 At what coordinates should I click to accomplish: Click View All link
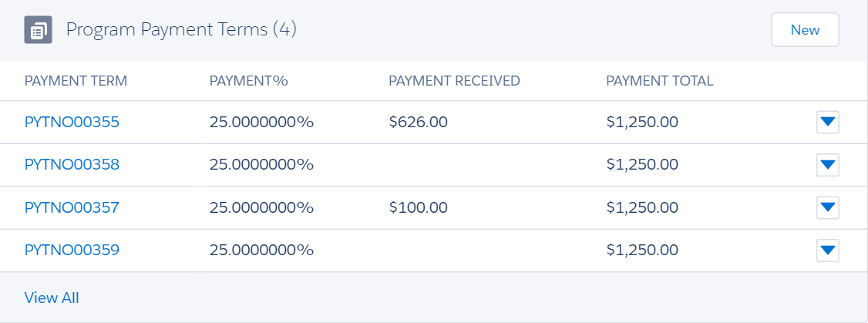pos(52,298)
